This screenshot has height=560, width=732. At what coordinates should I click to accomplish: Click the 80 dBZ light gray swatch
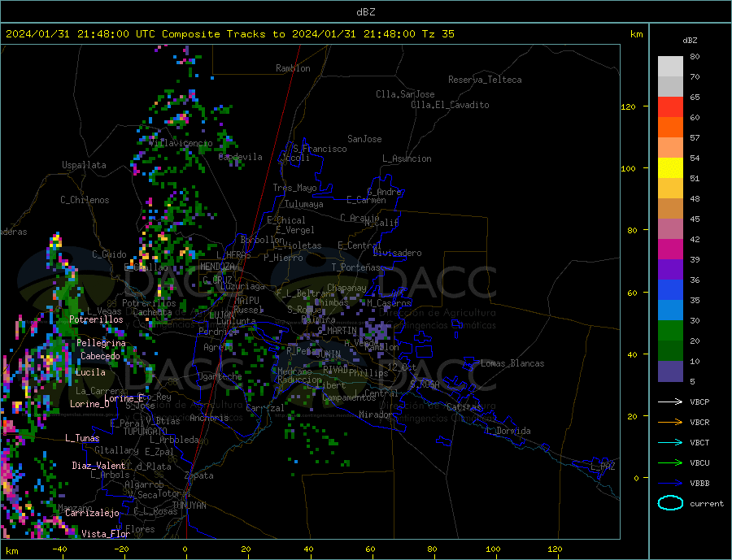(x=670, y=67)
